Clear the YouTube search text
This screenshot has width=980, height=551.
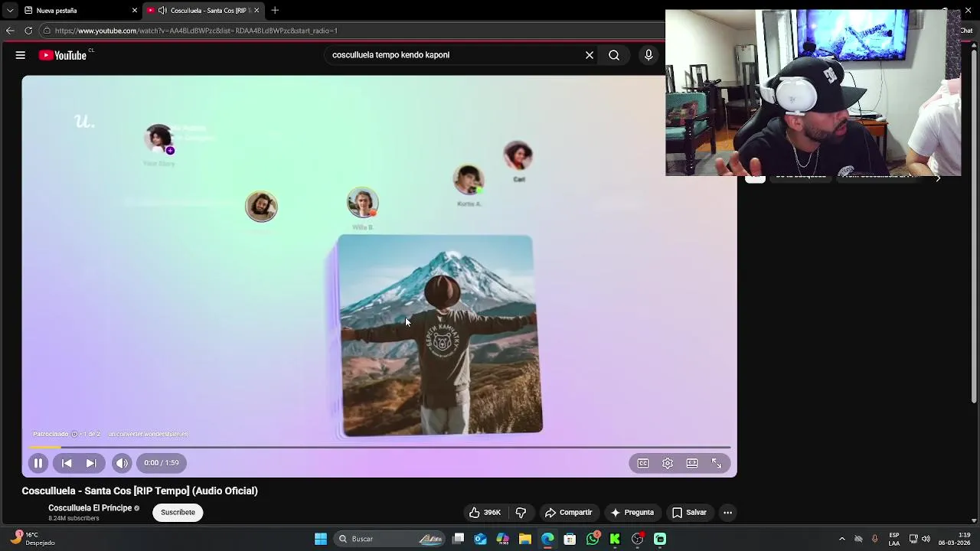590,55
